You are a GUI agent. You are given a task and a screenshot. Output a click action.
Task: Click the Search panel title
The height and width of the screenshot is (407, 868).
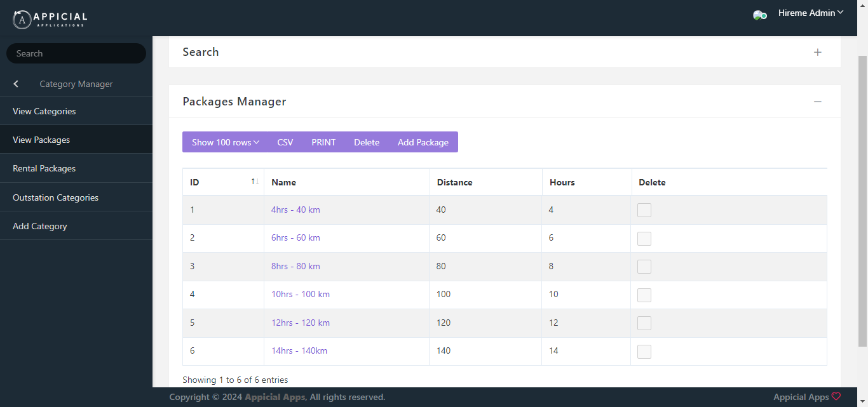pos(201,52)
